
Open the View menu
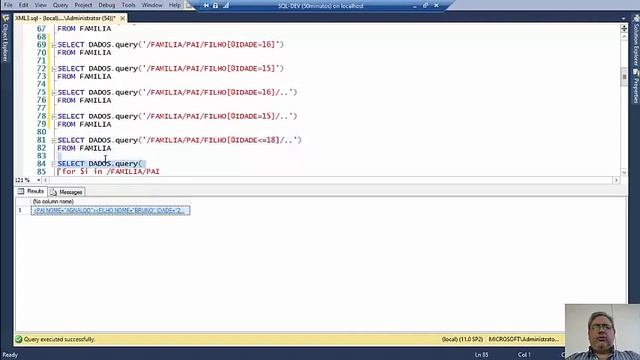[x=40, y=5]
